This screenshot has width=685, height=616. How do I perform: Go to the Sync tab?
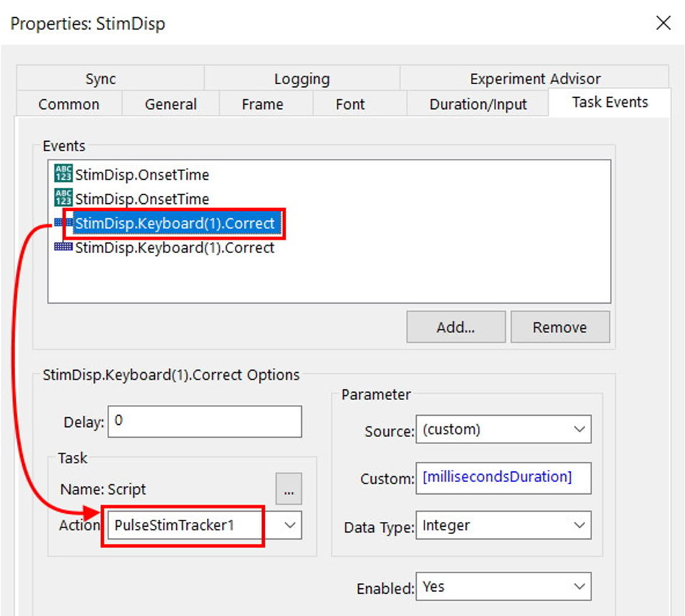click(x=101, y=79)
